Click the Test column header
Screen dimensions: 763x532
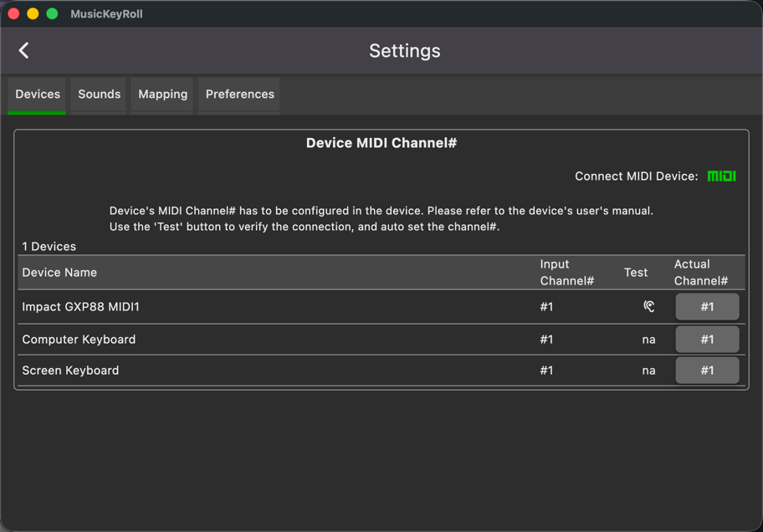pyautogui.click(x=636, y=273)
